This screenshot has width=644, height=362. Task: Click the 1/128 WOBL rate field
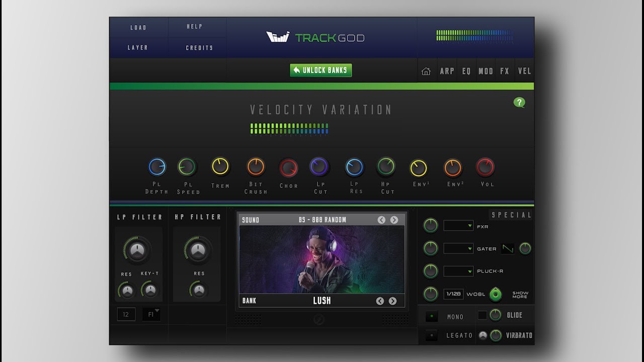[x=453, y=294]
